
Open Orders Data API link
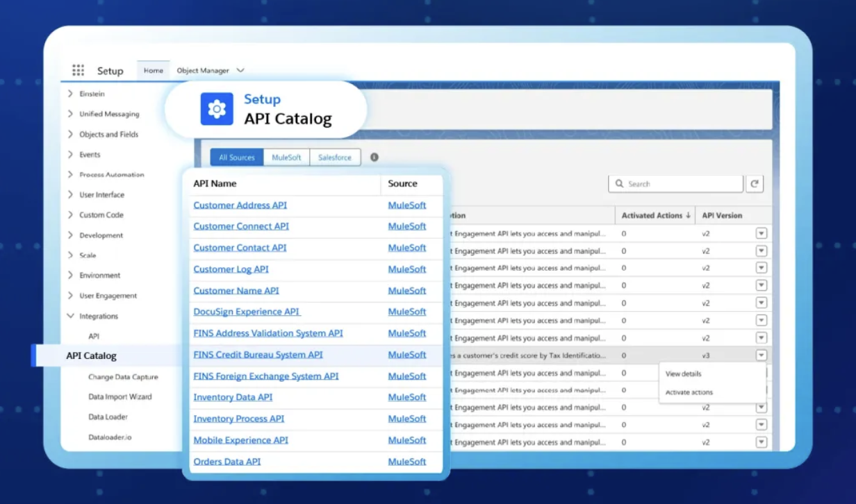coord(227,462)
